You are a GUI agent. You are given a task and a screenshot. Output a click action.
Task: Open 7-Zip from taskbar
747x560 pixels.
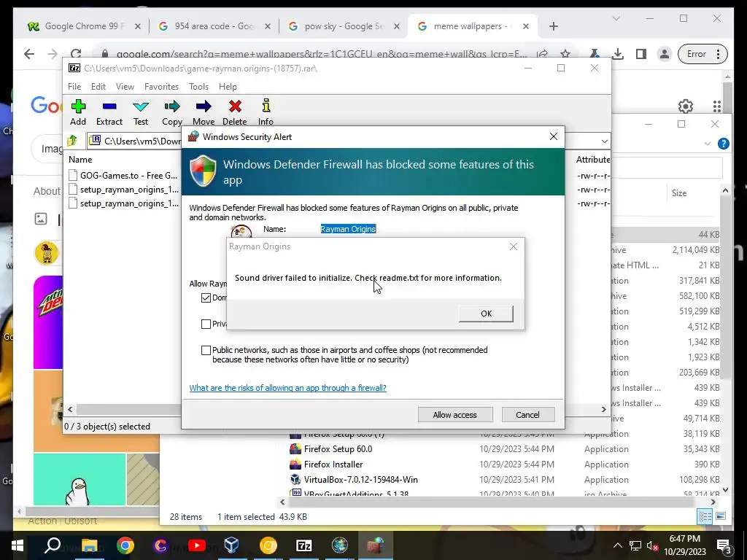(x=304, y=545)
